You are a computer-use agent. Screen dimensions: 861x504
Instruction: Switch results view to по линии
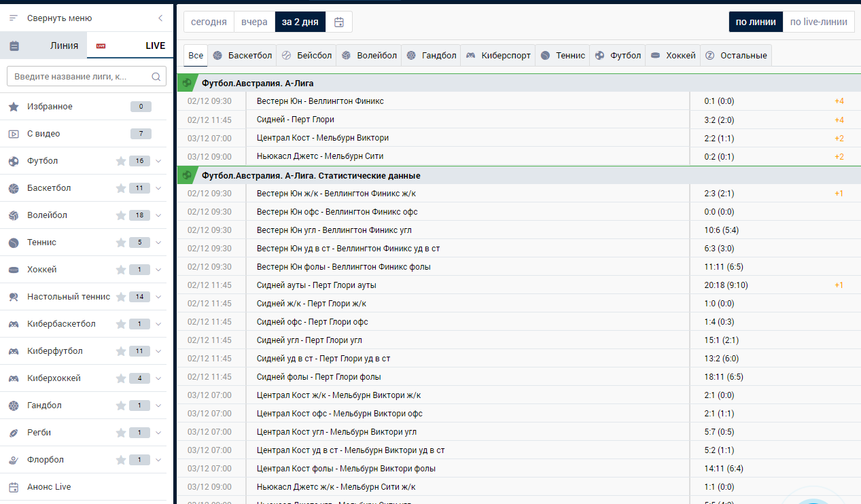[756, 22]
